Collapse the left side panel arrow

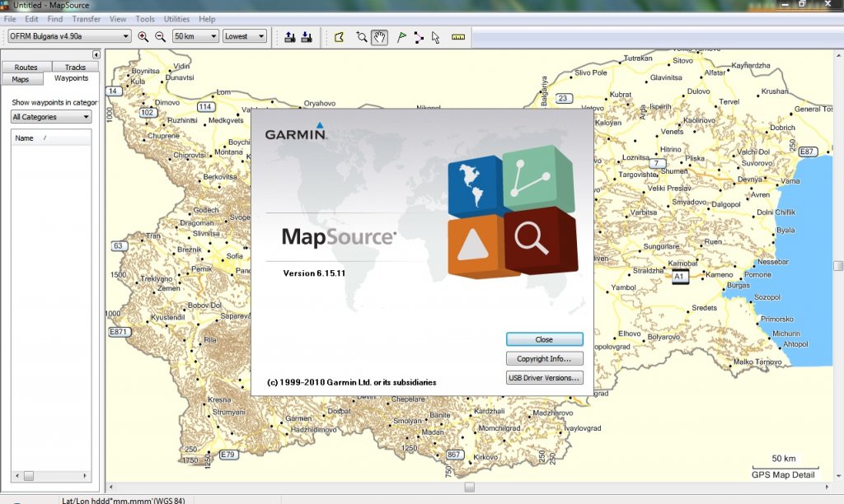click(96, 55)
